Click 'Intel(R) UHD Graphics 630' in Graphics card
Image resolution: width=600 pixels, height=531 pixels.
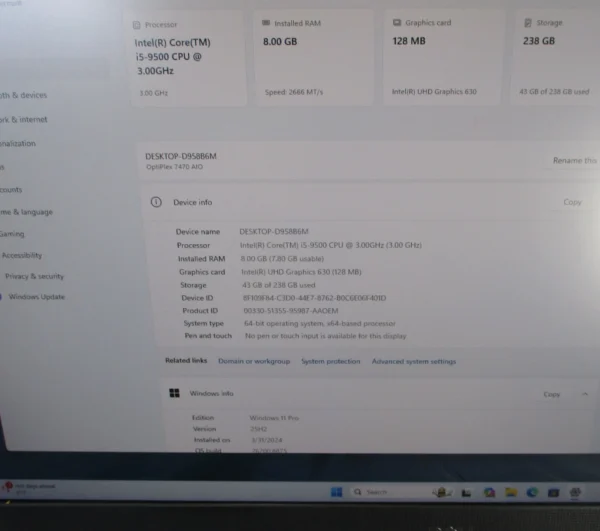434,92
